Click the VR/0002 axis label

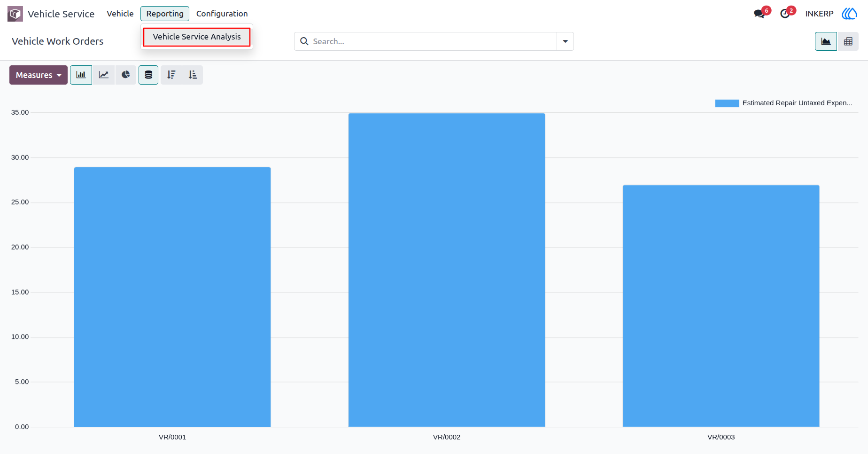coord(447,437)
